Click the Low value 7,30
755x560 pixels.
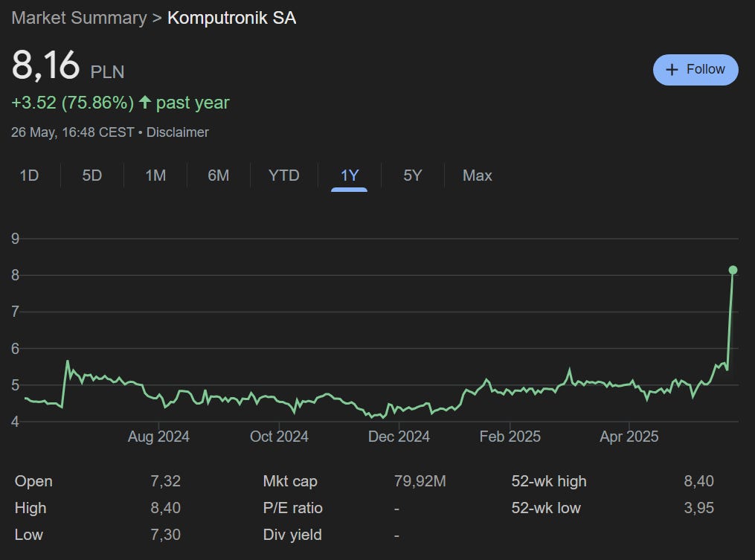(165, 535)
